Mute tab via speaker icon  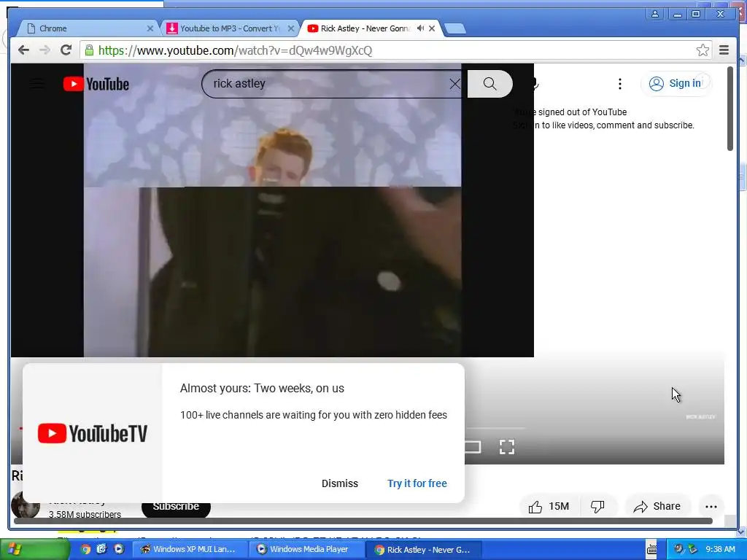point(420,28)
